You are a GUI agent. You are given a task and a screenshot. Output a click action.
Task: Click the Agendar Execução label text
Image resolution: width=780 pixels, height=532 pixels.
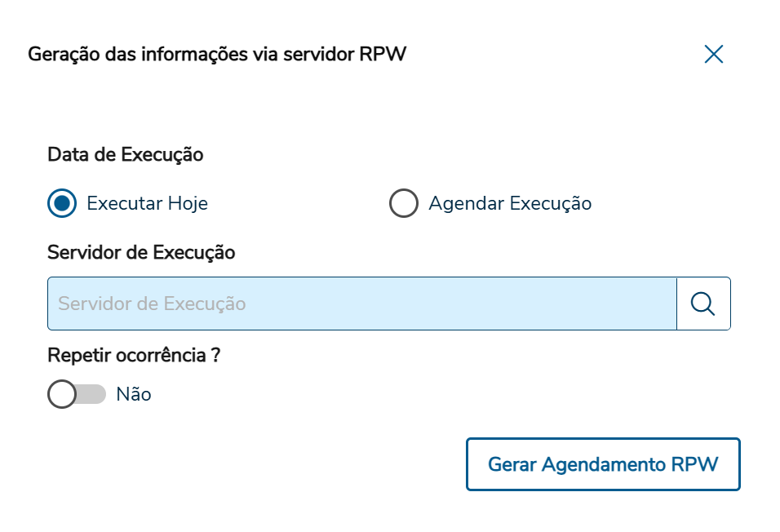tap(510, 203)
